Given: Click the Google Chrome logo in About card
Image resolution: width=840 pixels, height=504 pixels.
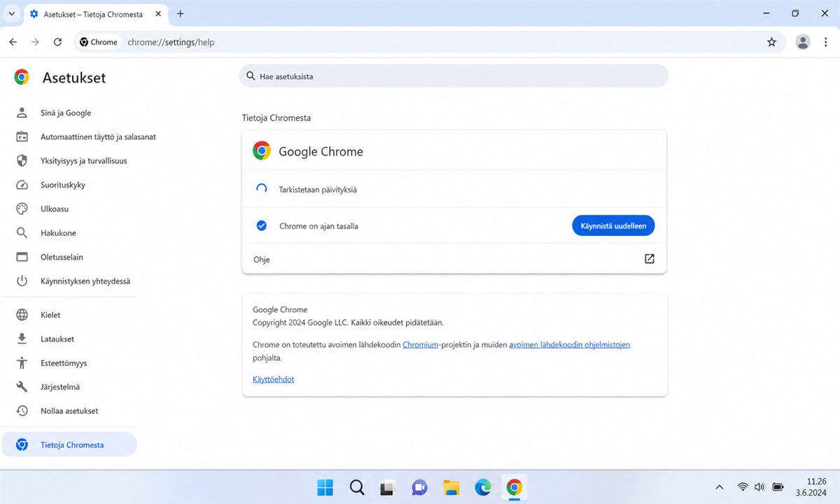Looking at the screenshot, I should 262,150.
